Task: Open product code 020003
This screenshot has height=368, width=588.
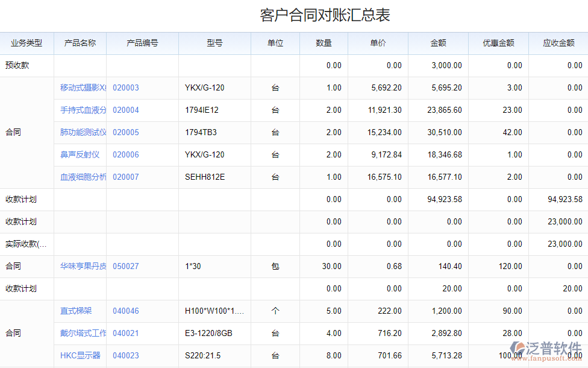Action: coord(125,88)
